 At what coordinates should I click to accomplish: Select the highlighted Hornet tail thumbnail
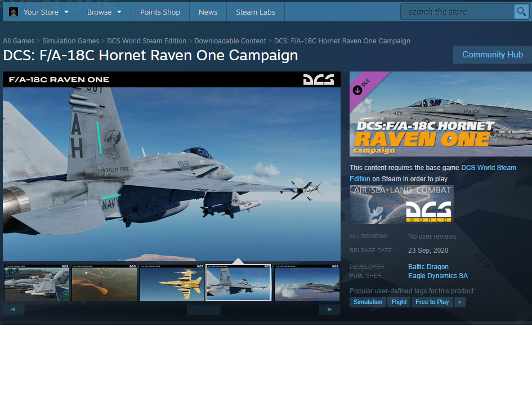pyautogui.click(x=239, y=283)
